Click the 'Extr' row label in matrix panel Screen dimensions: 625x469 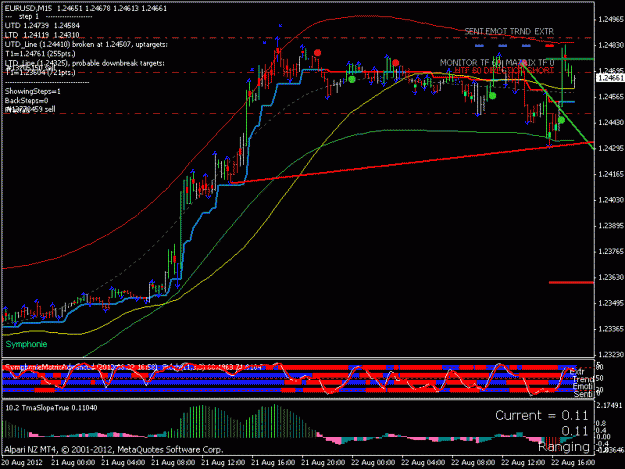tap(577, 372)
